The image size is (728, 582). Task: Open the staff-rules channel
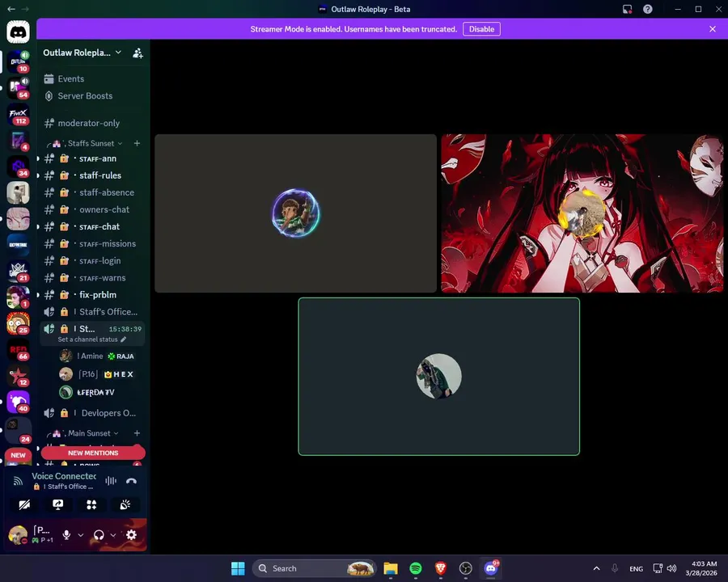(x=92, y=175)
